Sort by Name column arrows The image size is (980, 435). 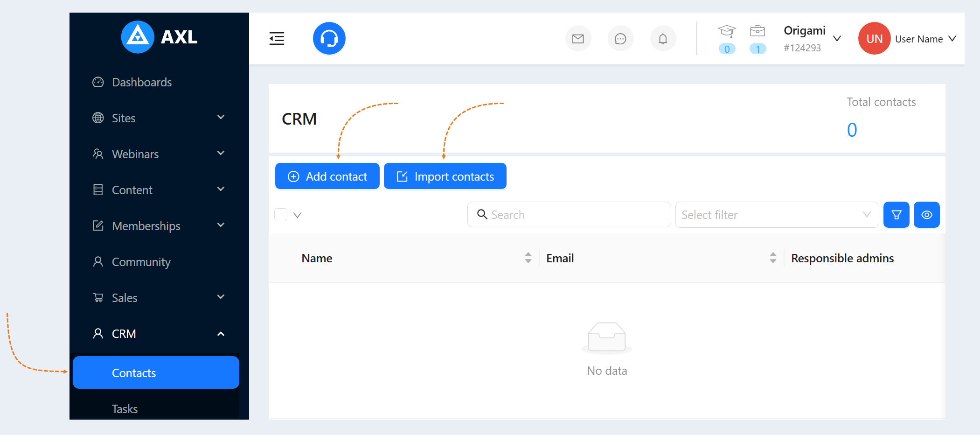528,258
